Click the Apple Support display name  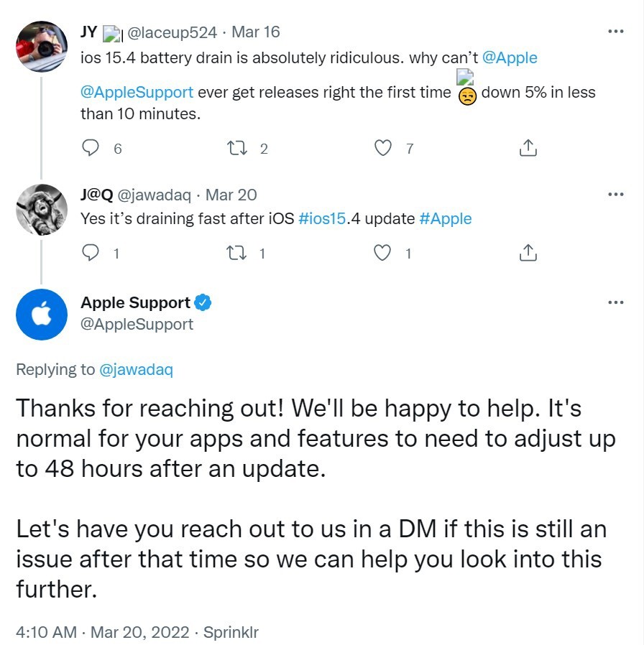[135, 302]
